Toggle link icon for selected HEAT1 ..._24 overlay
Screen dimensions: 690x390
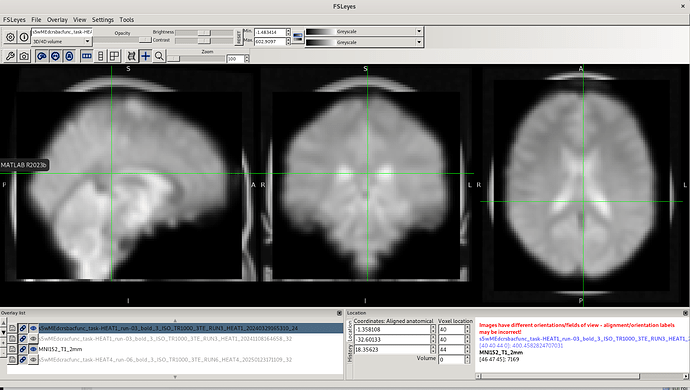[23, 328]
